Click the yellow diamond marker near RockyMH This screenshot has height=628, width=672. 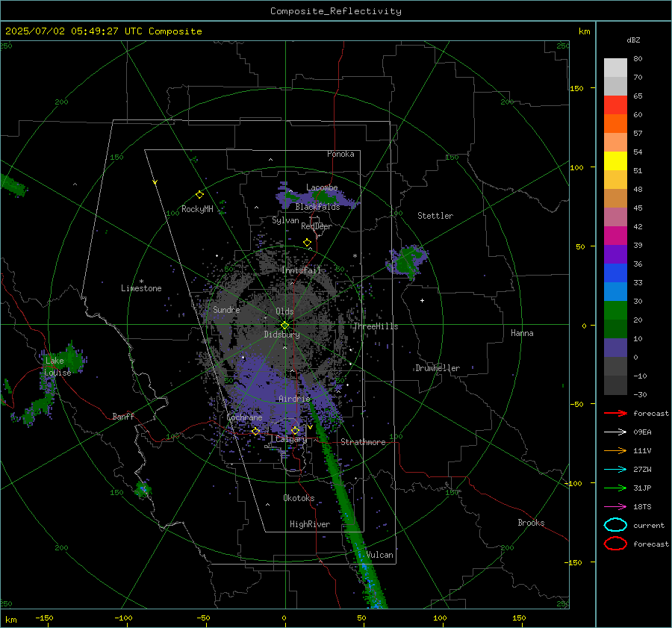199,195
